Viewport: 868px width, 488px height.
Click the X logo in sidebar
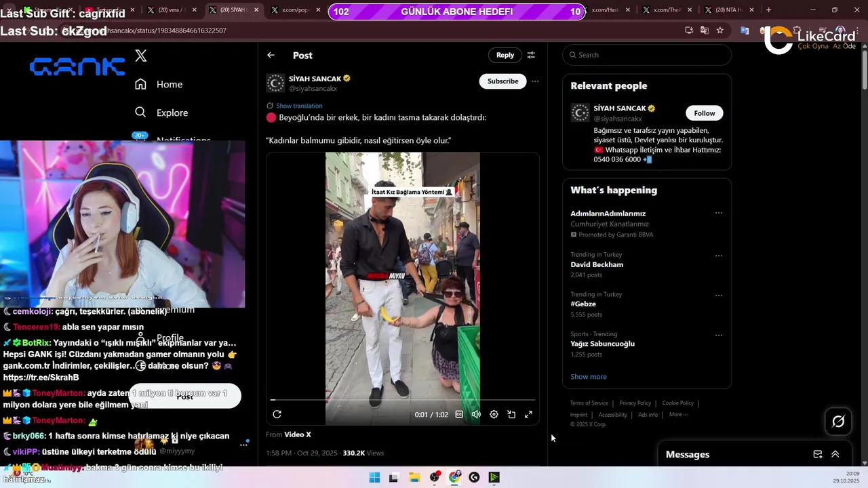[141, 56]
